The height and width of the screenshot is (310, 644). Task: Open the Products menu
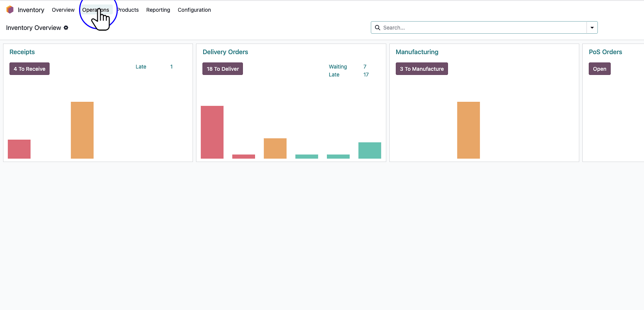(x=128, y=10)
